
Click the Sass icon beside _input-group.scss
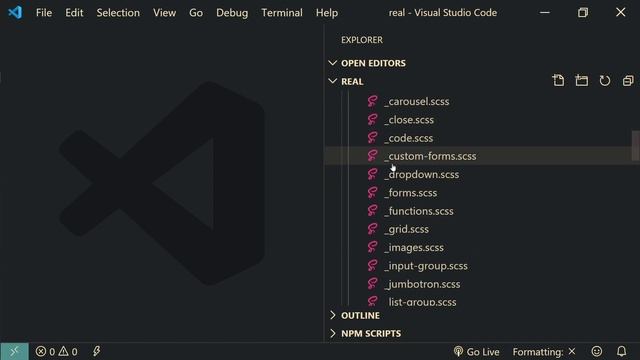372,266
